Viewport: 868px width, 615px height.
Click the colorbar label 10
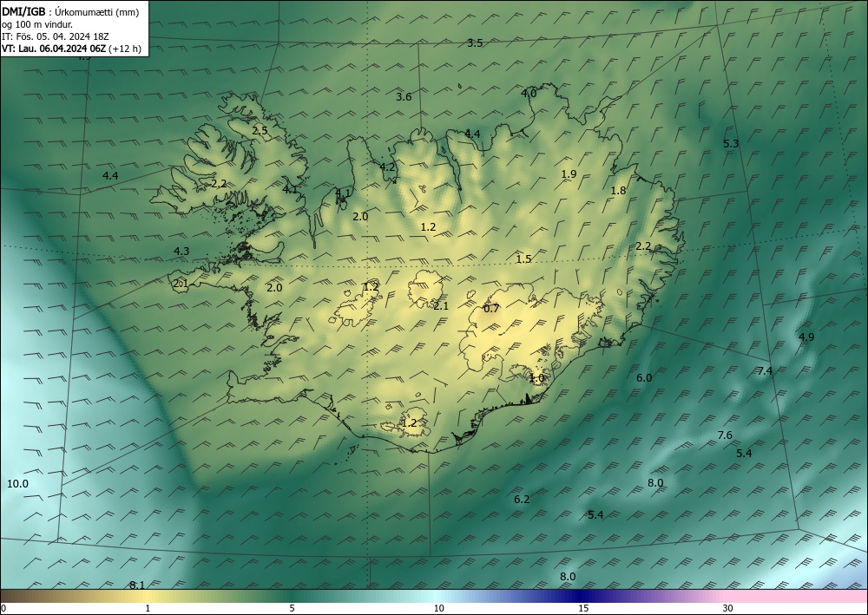(x=439, y=609)
